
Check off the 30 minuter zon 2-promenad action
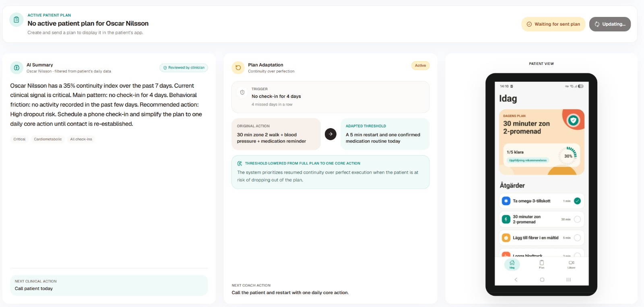pos(577,219)
